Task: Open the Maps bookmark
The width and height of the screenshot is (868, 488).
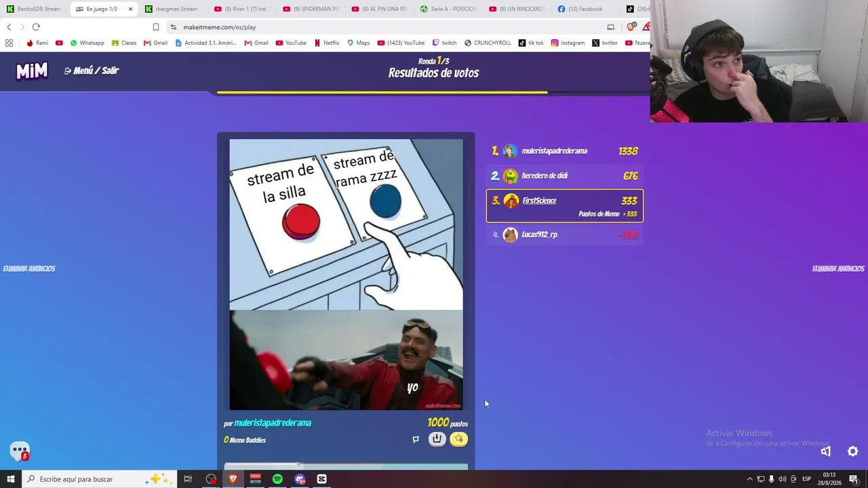Action: (x=358, y=43)
